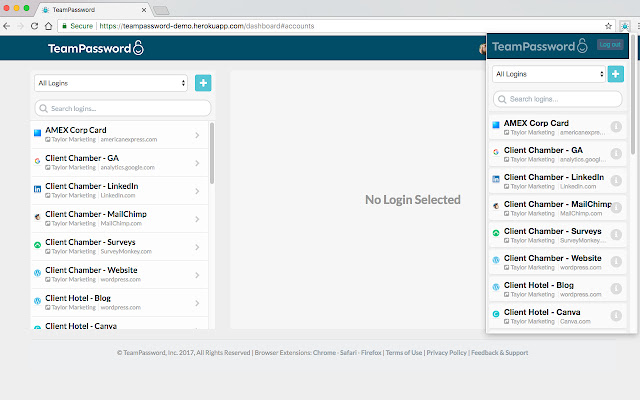
Task: Open the All Logins dropdown in extension popup
Action: click(549, 74)
